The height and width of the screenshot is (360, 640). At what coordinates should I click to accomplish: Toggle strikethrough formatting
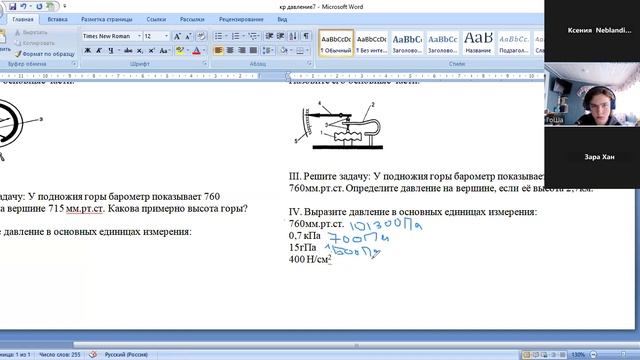pos(128,51)
